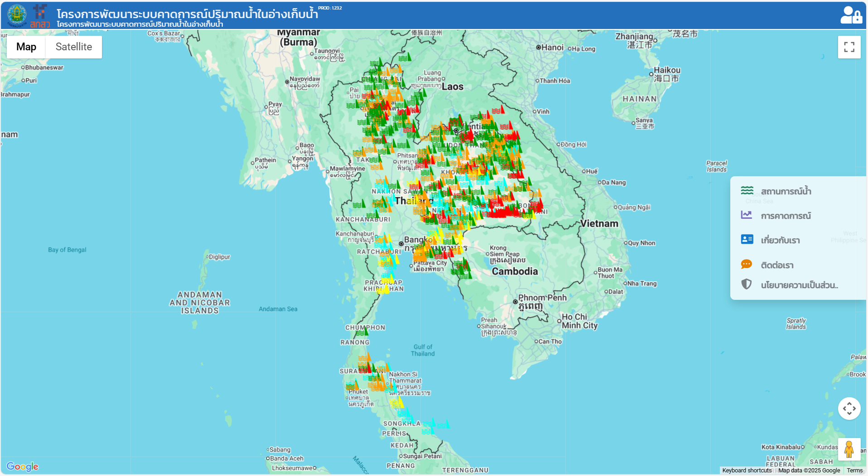Click the Royal Irrigation Department emblem logo
The width and height of the screenshot is (868, 476).
tap(17, 15)
